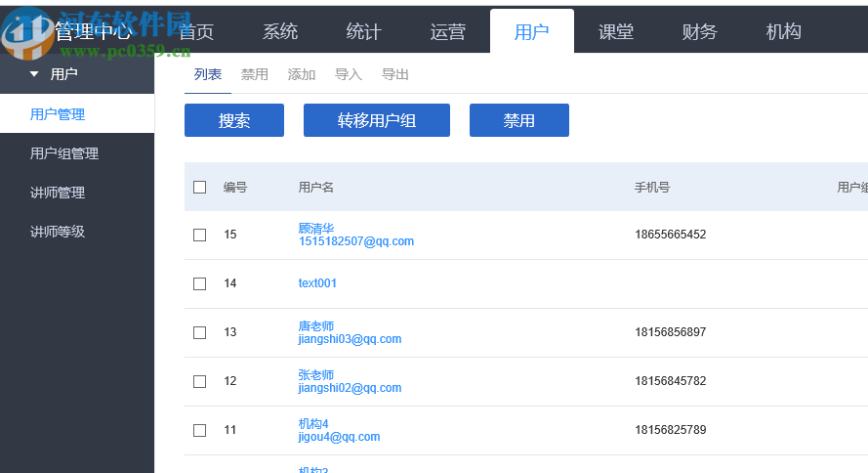Switch to the 导入 sub-tab
Image resolution: width=868 pixels, height=473 pixels.
click(349, 74)
